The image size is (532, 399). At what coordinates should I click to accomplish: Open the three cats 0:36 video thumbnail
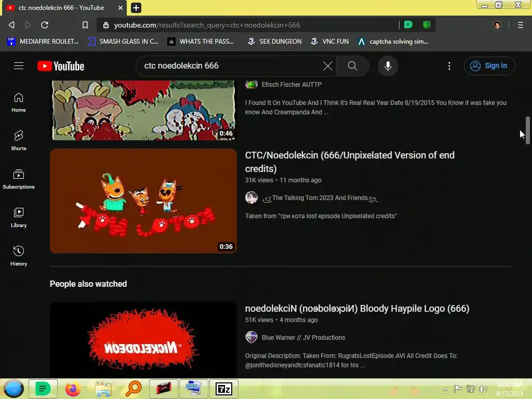pyautogui.click(x=143, y=201)
